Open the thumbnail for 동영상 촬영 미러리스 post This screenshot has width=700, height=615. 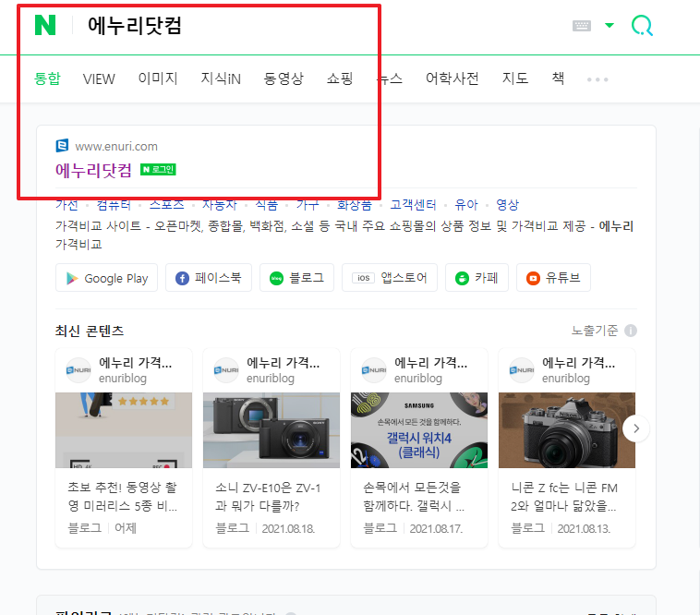pos(124,430)
